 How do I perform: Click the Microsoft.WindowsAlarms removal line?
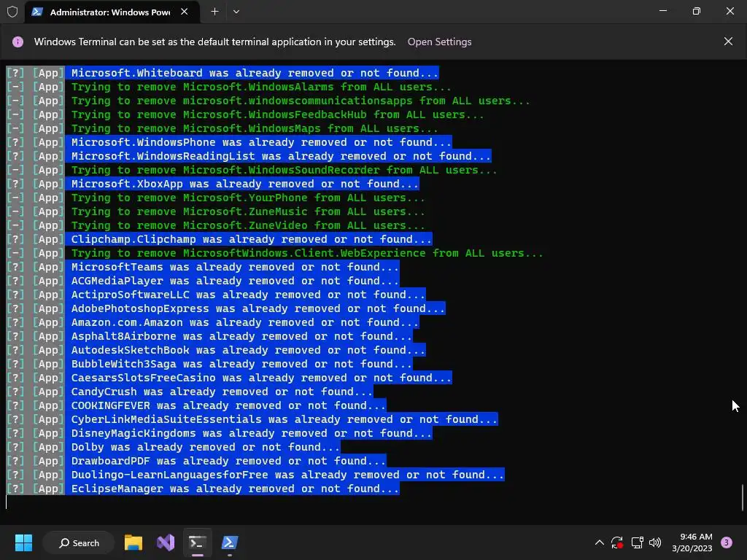(228, 87)
